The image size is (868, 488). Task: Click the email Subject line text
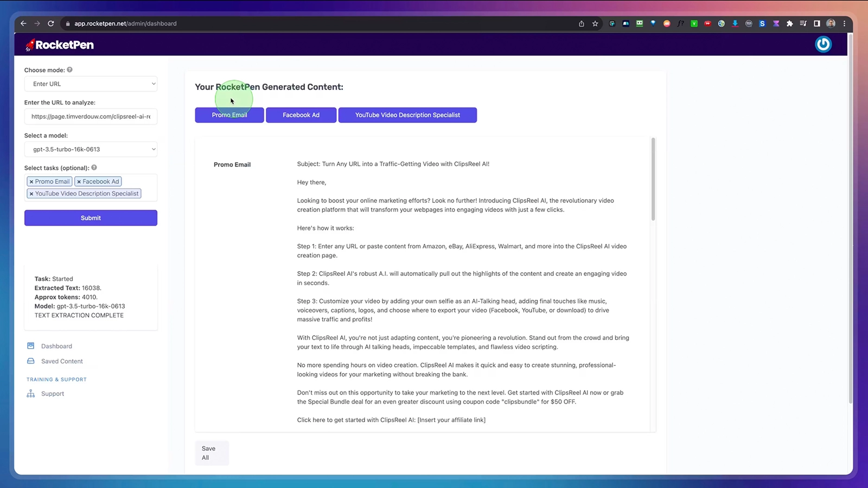pyautogui.click(x=393, y=164)
